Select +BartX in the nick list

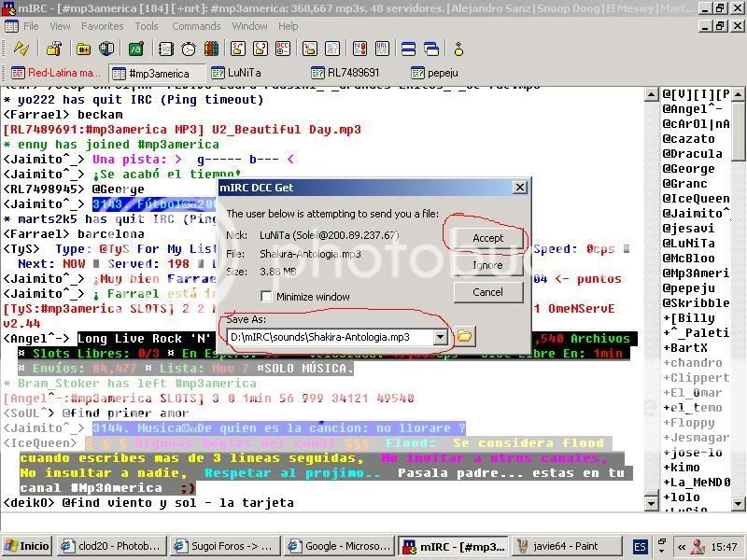[685, 348]
